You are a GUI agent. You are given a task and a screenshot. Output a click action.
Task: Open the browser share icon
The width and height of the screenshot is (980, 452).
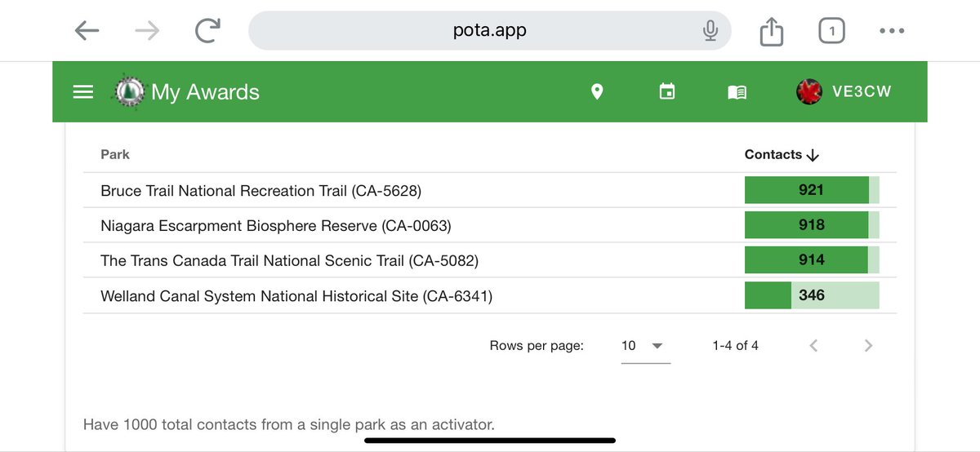coord(772,31)
